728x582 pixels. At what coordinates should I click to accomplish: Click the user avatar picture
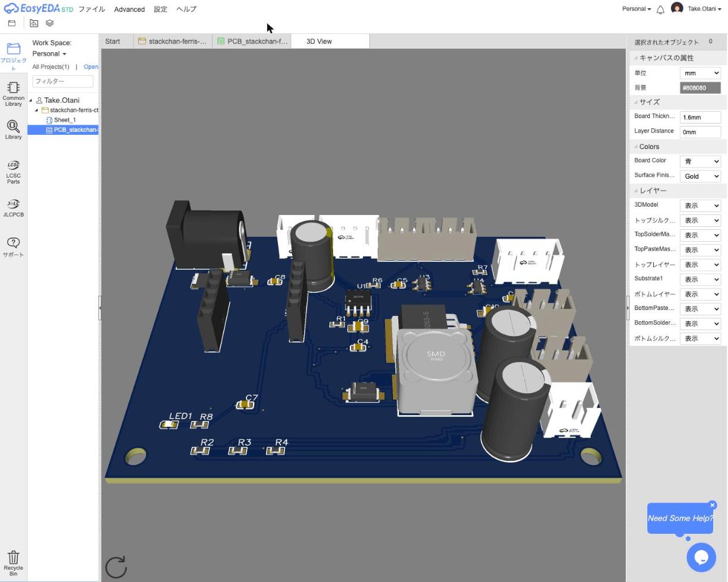point(677,8)
